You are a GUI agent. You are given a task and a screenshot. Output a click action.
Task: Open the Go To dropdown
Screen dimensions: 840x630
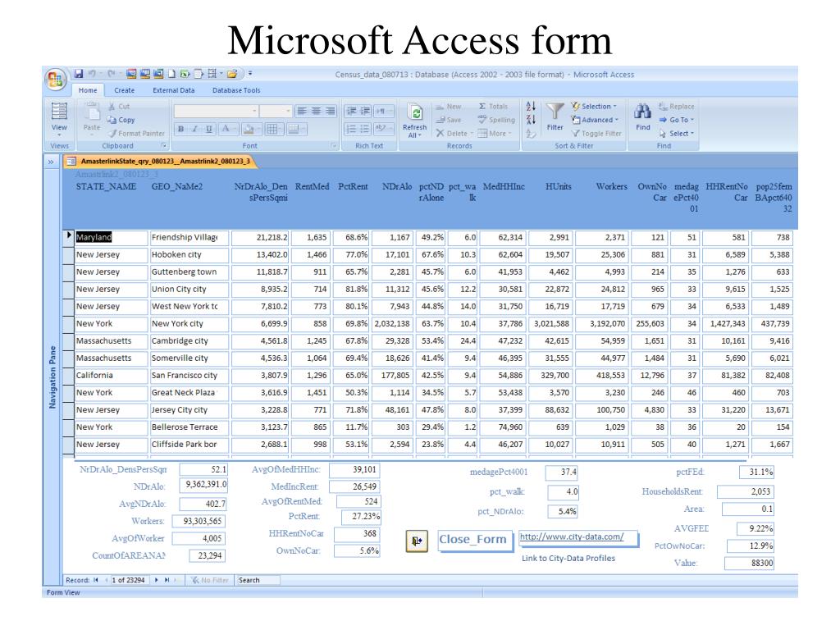(676, 120)
